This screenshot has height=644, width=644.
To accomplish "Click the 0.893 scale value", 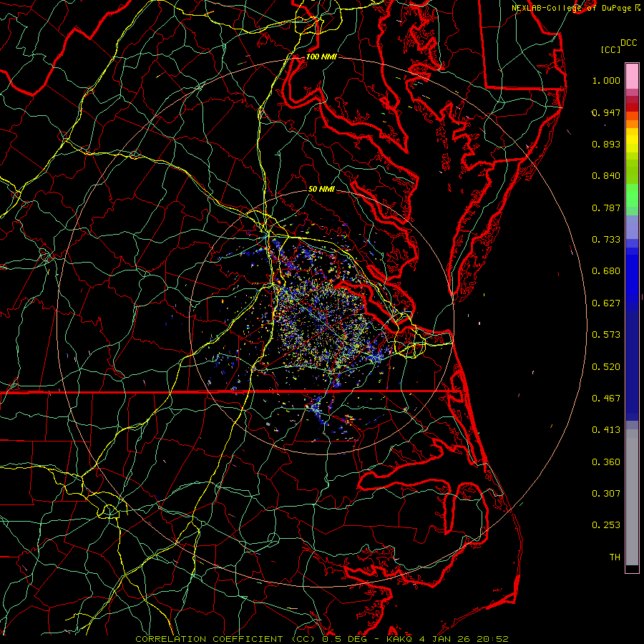I will (x=606, y=144).
